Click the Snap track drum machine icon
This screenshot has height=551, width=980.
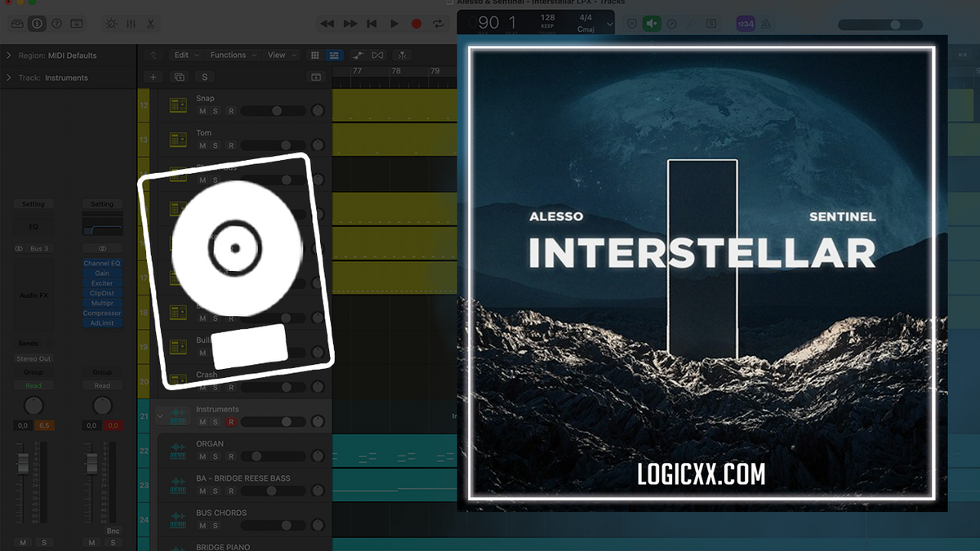178,105
